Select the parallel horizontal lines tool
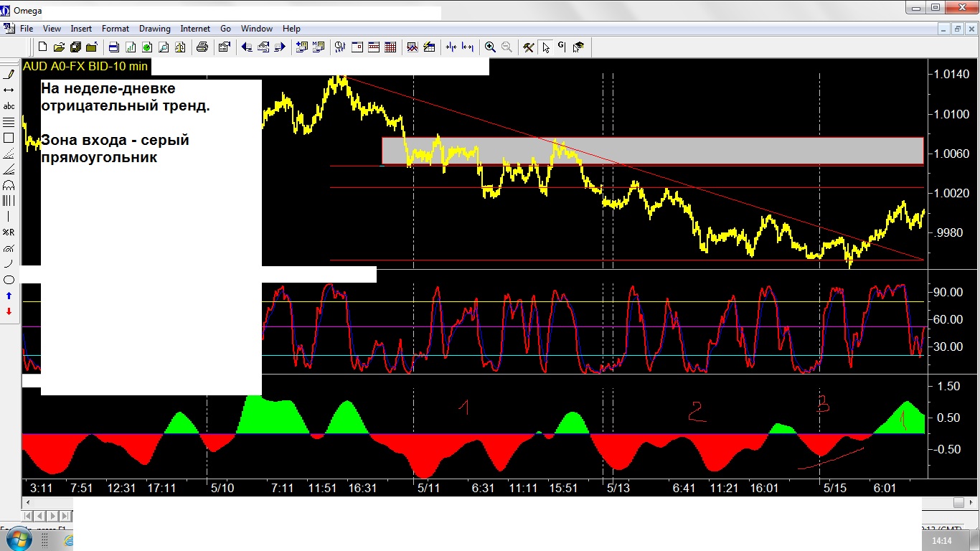 tap(9, 122)
